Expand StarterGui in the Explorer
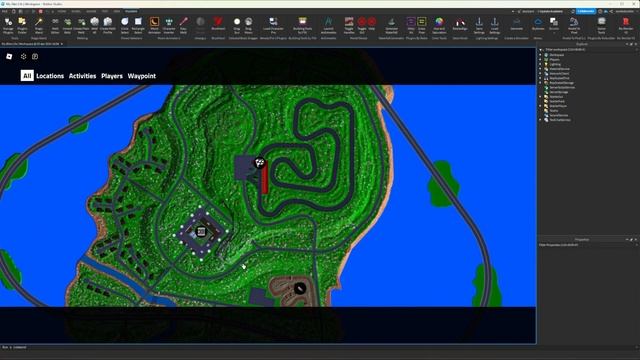The image size is (640, 360). [x=540, y=97]
